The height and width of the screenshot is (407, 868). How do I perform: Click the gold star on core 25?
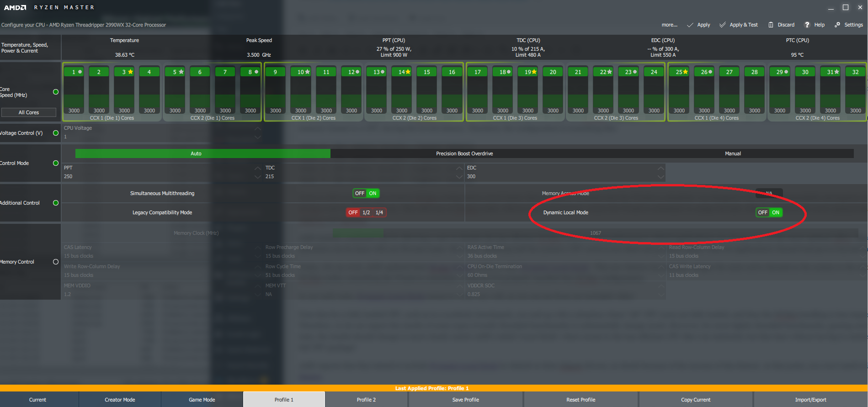point(685,72)
